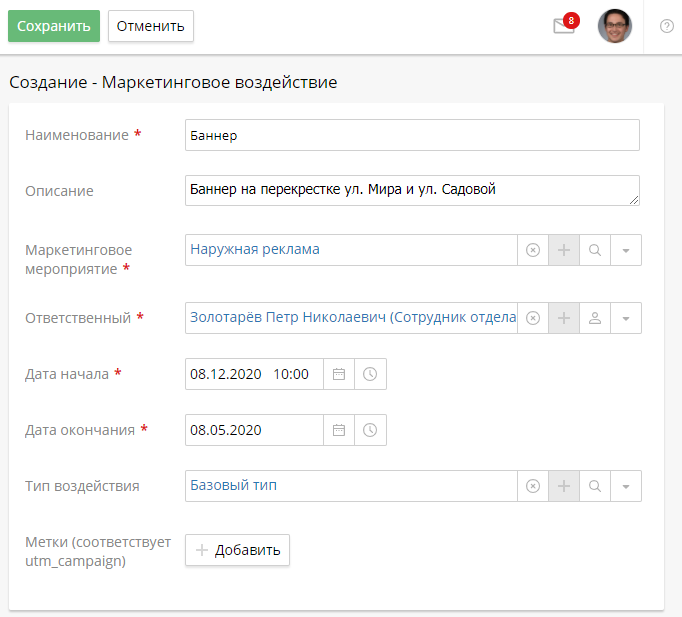This screenshot has width=682, height=617.
Task: Open time picker for Дата окончания
Action: point(370,430)
